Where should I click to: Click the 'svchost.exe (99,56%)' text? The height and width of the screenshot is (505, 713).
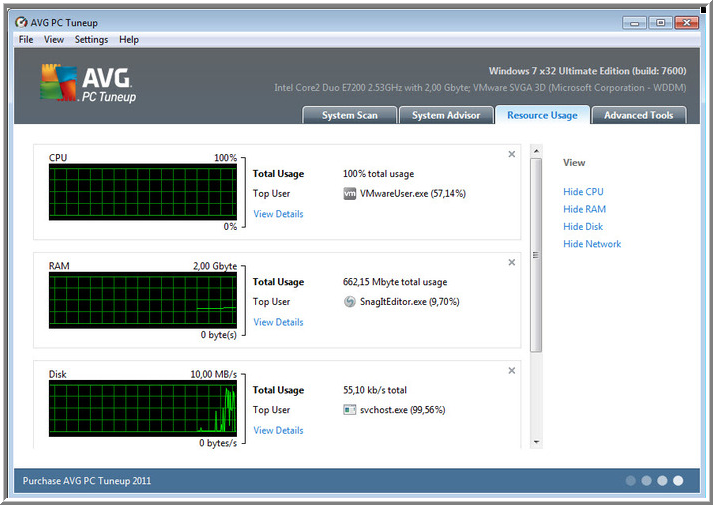(402, 410)
